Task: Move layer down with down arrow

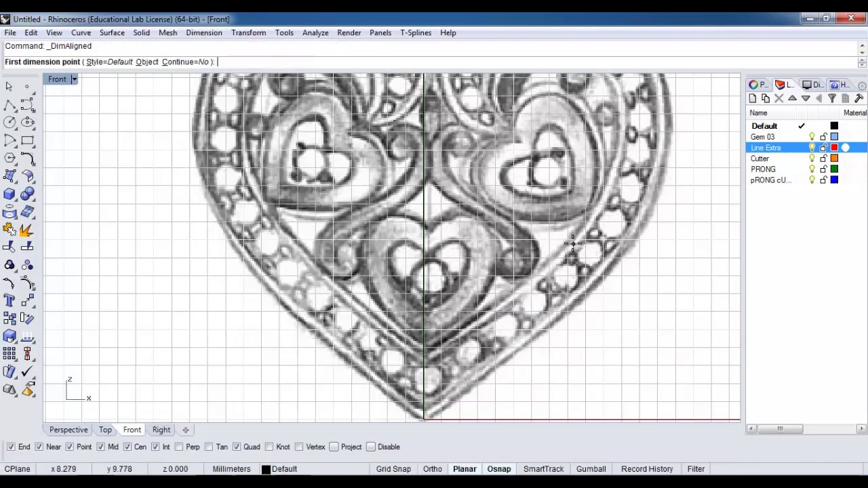Action: click(806, 98)
